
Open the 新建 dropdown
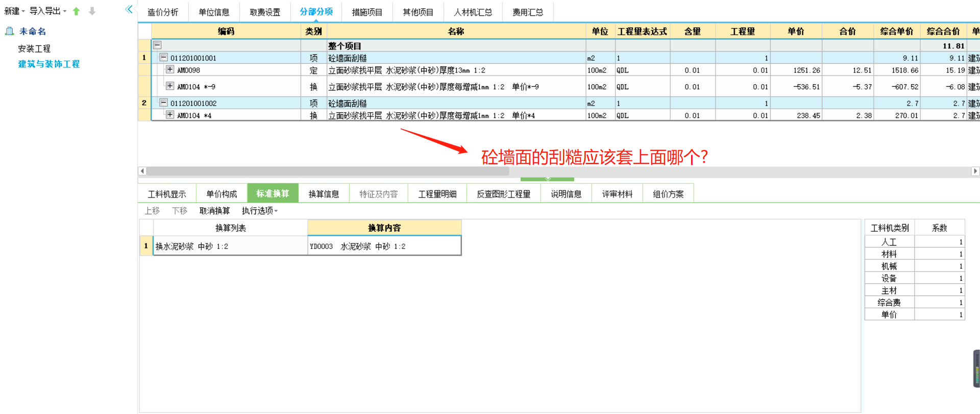pos(14,11)
